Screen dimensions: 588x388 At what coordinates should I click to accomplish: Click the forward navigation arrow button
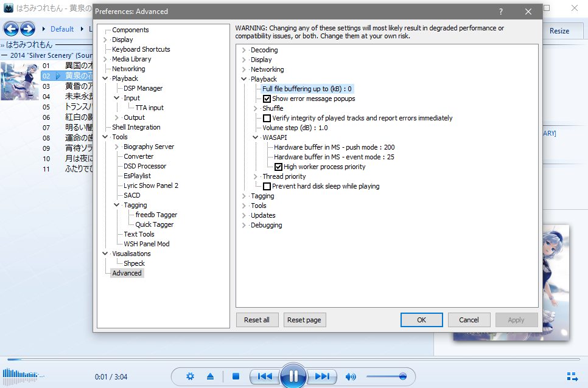28,29
